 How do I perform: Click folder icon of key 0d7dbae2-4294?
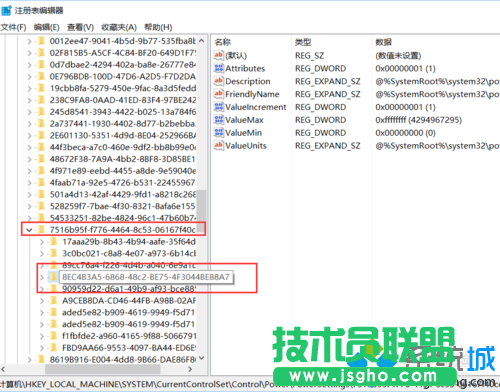(41, 65)
